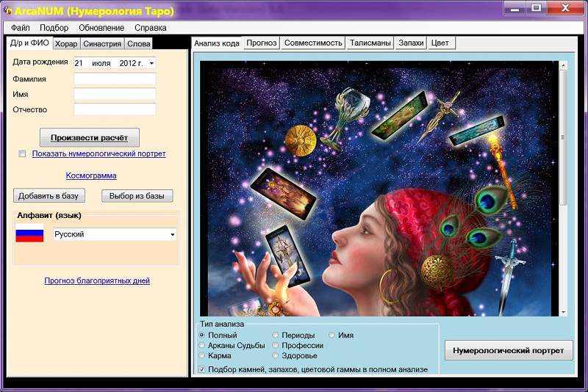This screenshot has height=392, width=588.
Task: Open the Совместимость tab
Action: 313,43
